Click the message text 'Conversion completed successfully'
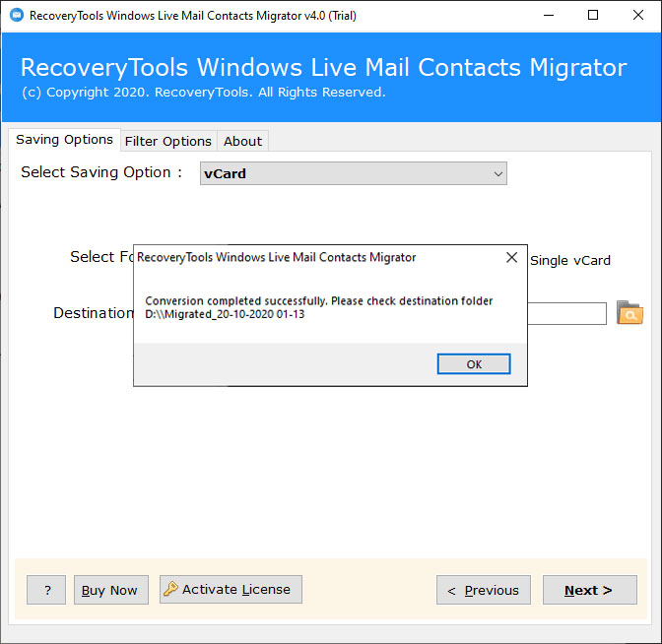The image size is (662, 644). pos(236,301)
